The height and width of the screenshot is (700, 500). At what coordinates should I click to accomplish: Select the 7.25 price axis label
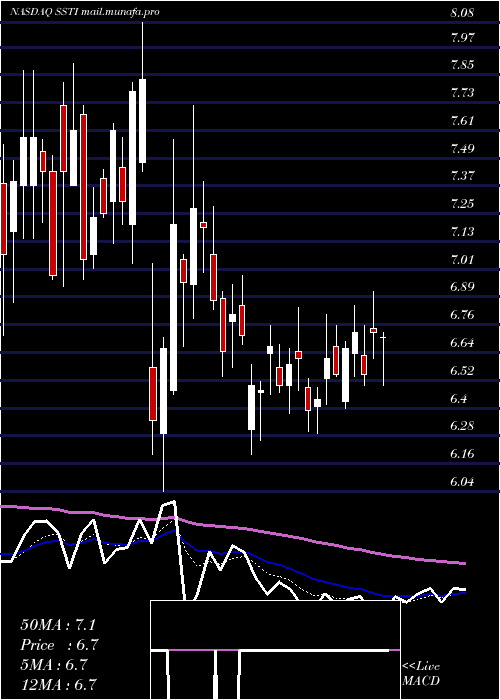click(462, 204)
